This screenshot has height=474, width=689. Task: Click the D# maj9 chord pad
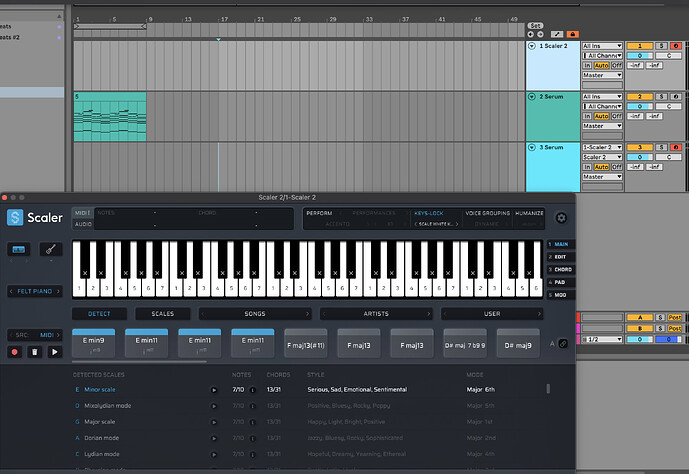[518, 343]
